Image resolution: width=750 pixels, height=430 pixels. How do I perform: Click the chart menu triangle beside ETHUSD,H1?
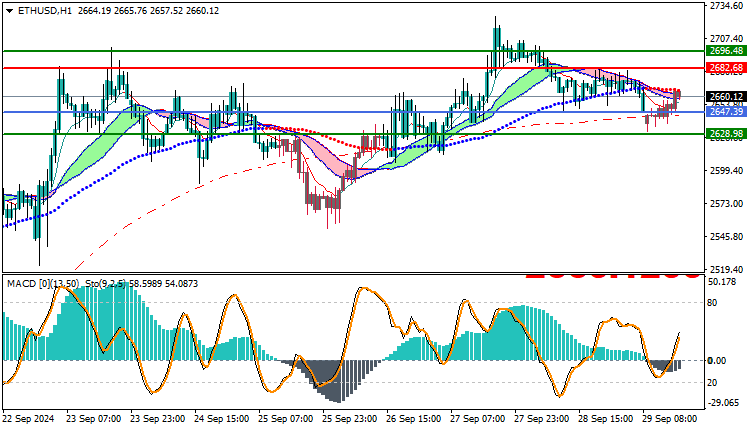(x=10, y=11)
